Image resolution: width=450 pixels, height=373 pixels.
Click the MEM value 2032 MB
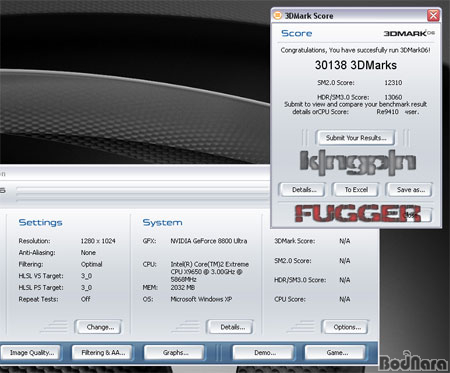tap(183, 287)
